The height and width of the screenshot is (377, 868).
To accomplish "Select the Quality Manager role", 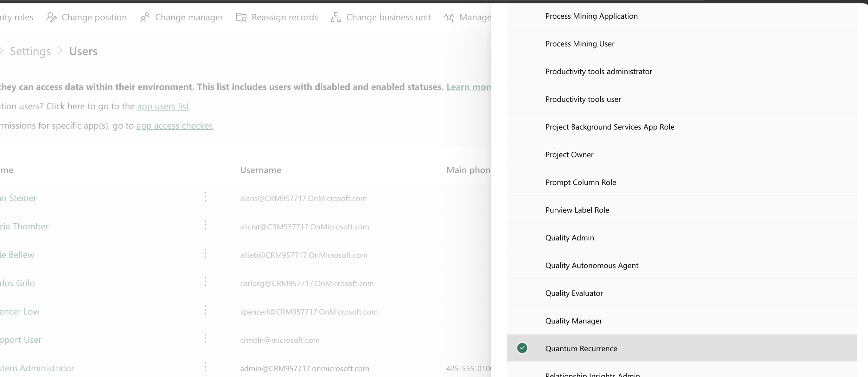I will [x=573, y=321].
